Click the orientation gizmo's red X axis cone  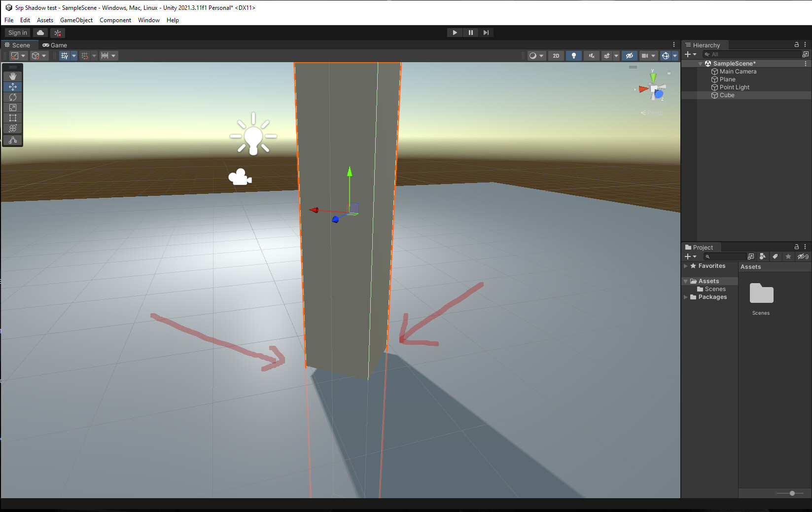coord(643,89)
